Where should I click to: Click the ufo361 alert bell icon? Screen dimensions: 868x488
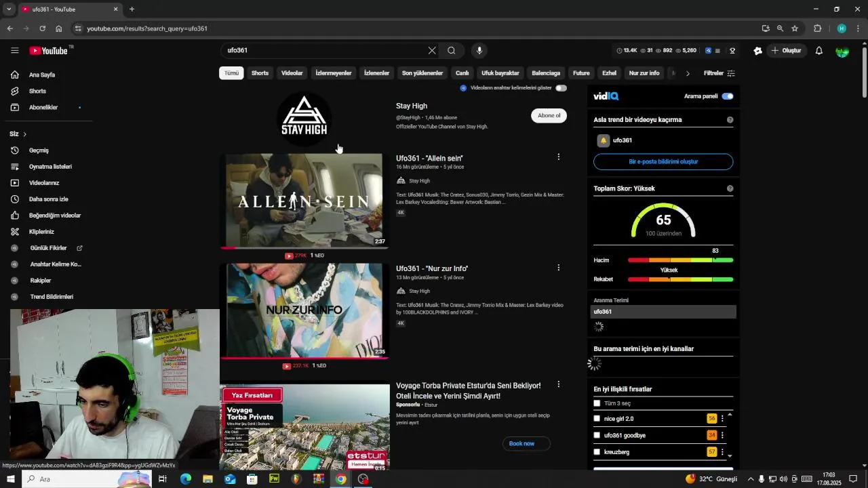click(x=603, y=140)
